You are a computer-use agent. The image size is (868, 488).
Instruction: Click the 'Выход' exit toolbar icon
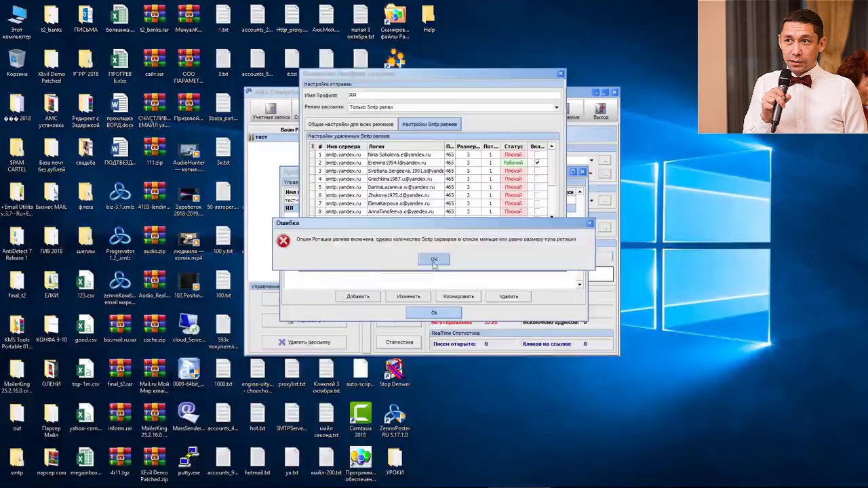pos(600,111)
